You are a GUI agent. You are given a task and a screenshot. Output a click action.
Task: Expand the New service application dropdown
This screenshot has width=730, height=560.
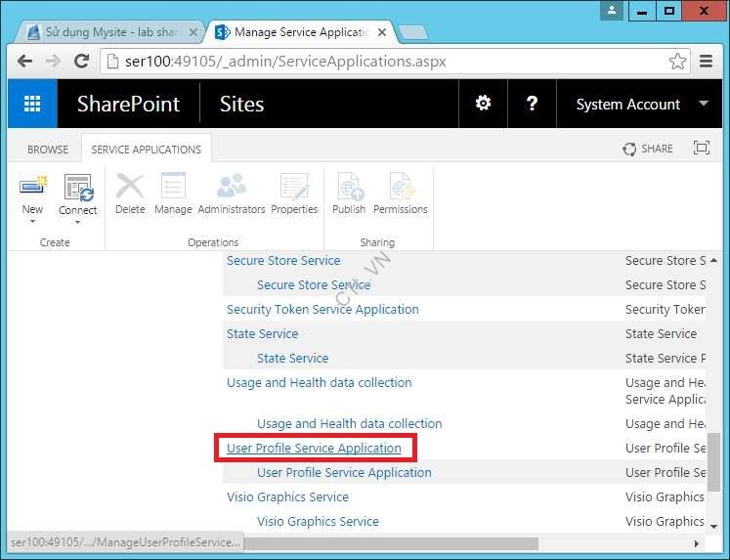(32, 222)
